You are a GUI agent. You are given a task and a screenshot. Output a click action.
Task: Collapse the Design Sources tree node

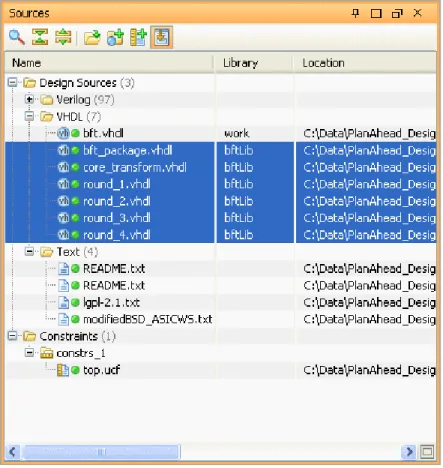tap(12, 82)
